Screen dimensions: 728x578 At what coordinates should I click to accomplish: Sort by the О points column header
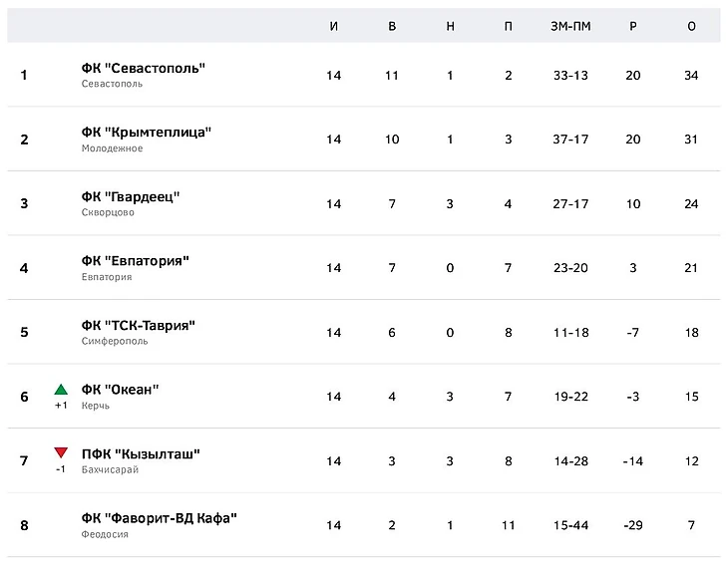coord(691,26)
